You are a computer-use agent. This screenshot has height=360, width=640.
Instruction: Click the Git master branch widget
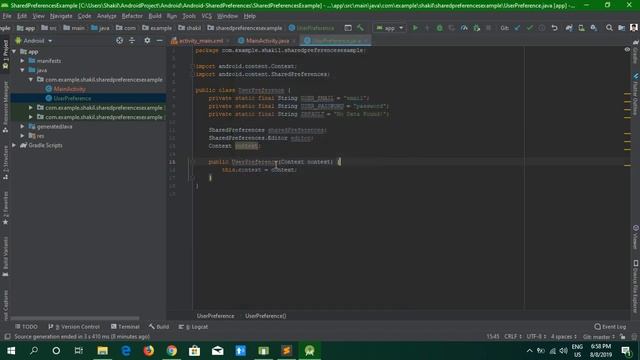coord(599,337)
